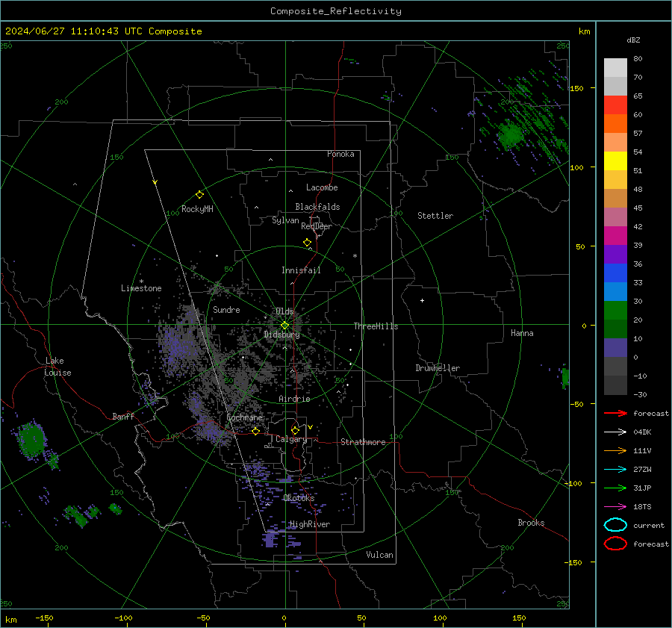Click the asterisk marker above Limestone
Viewport: 672px width, 628px height.
141,282
